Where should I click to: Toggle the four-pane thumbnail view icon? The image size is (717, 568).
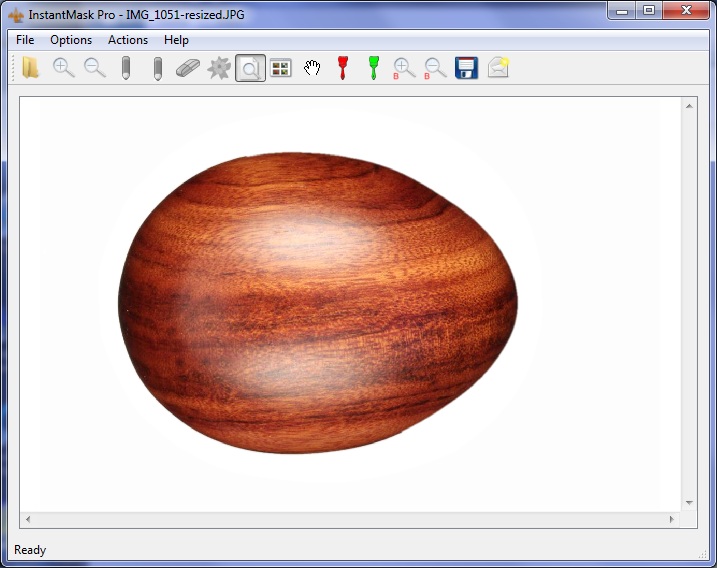pyautogui.click(x=281, y=68)
